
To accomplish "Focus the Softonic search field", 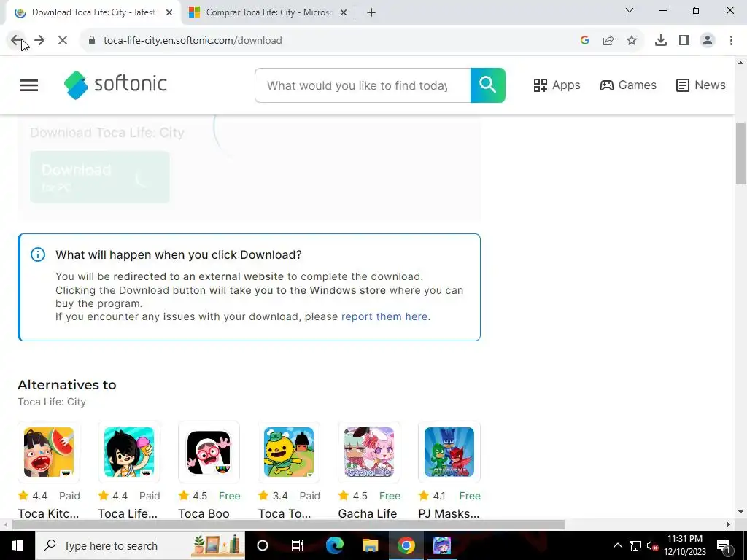I will pos(363,85).
